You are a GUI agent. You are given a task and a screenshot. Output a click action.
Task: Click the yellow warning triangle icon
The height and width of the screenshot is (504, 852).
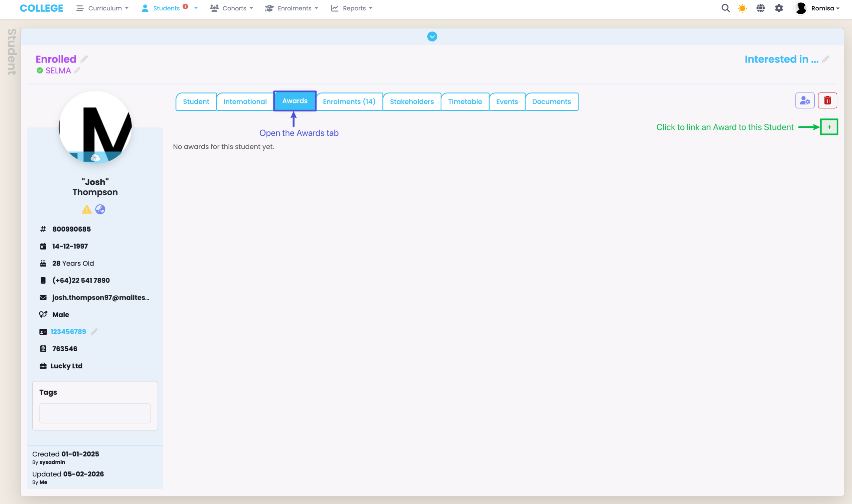[87, 210]
